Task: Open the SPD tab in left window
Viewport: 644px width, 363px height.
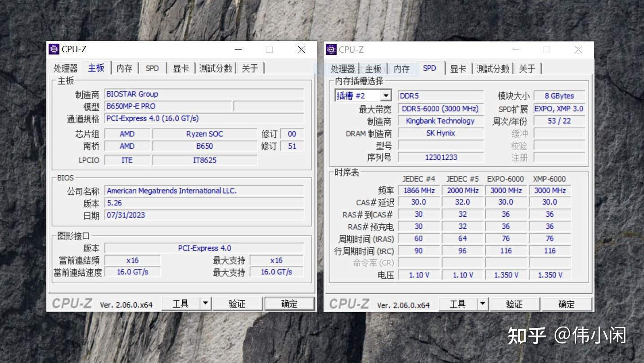Action: [152, 68]
